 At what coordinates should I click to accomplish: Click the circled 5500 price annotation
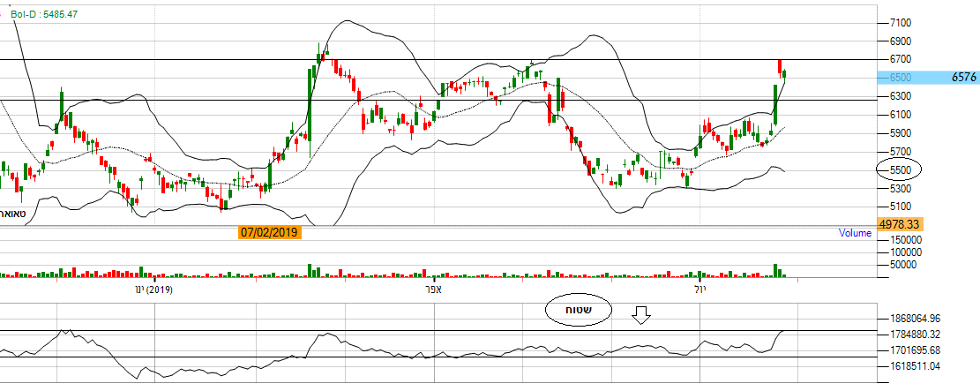[898, 169]
